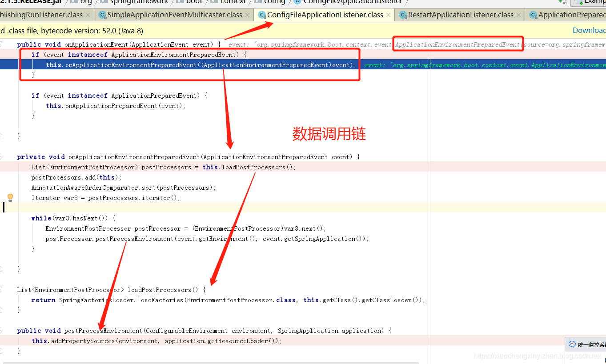The image size is (606, 364).
Task: Click the green inline event value on the highlighted line
Action: click(485, 65)
